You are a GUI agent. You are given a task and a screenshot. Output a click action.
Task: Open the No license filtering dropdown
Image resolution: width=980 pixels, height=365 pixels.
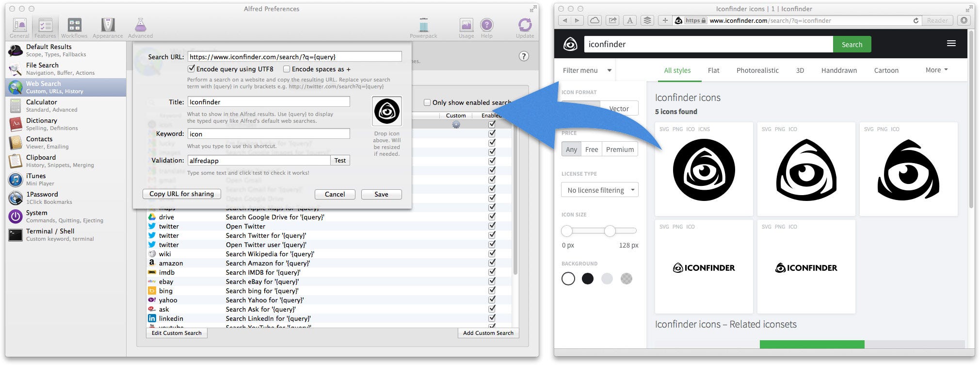pos(599,190)
